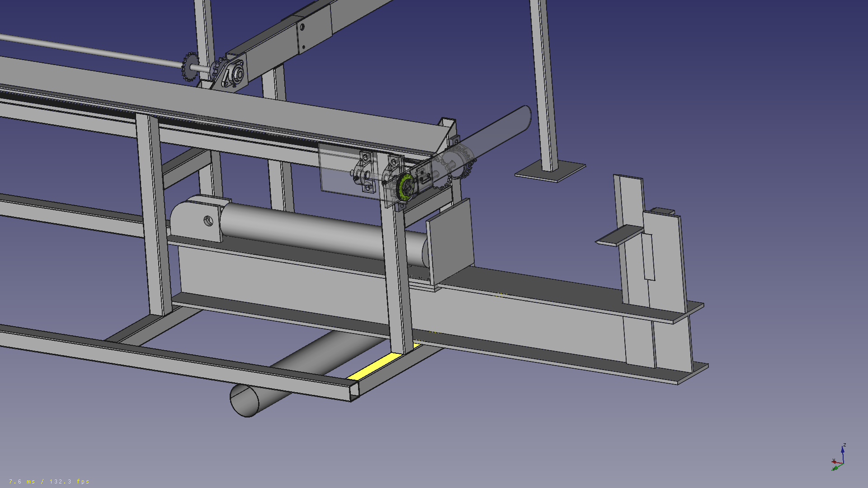Click the round pipe open end

pyautogui.click(x=245, y=400)
